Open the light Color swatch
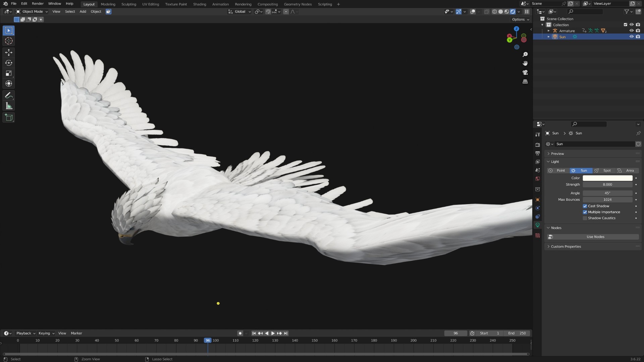Image resolution: width=644 pixels, height=362 pixels. [607, 178]
